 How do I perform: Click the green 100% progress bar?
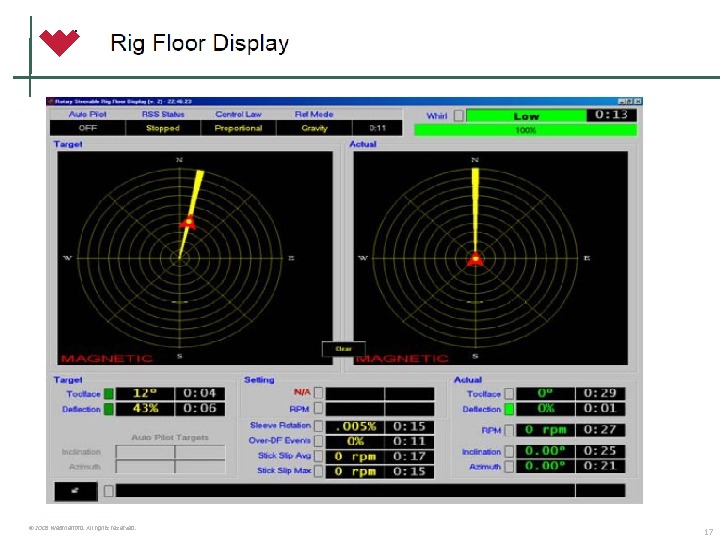coord(525,130)
